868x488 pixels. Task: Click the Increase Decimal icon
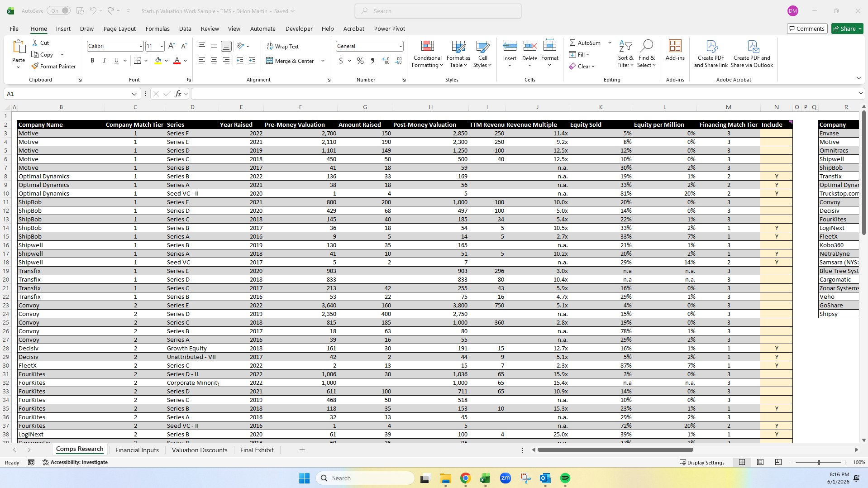pos(386,60)
